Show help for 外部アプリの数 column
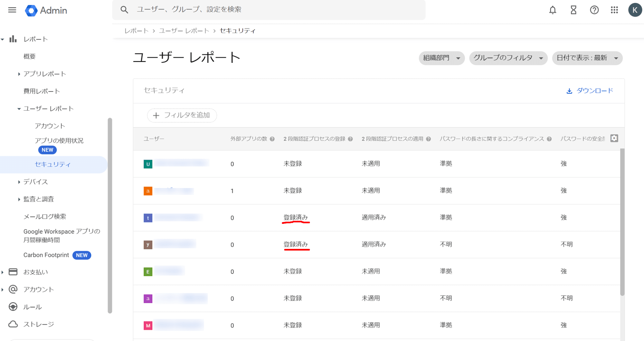This screenshot has width=644, height=341. point(272,139)
